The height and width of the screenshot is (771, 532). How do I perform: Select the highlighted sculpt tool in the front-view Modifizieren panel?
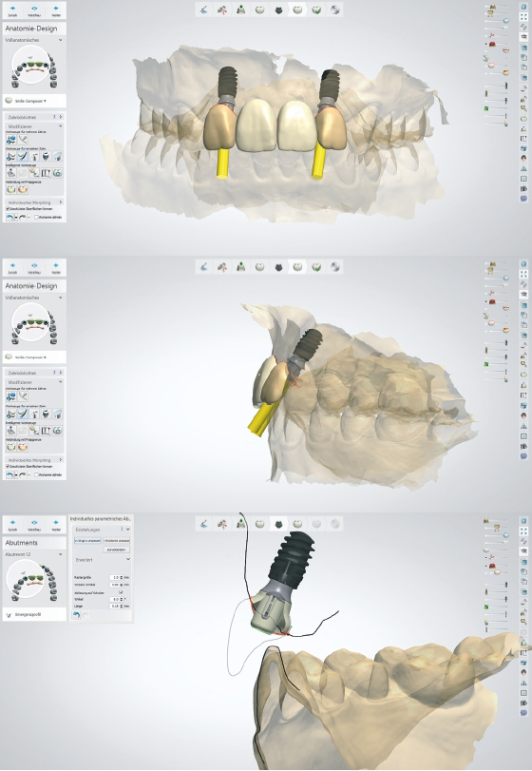click(x=23, y=156)
